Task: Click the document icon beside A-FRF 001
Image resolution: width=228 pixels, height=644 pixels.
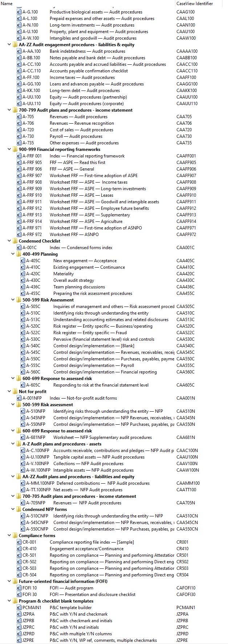Action: (19, 156)
